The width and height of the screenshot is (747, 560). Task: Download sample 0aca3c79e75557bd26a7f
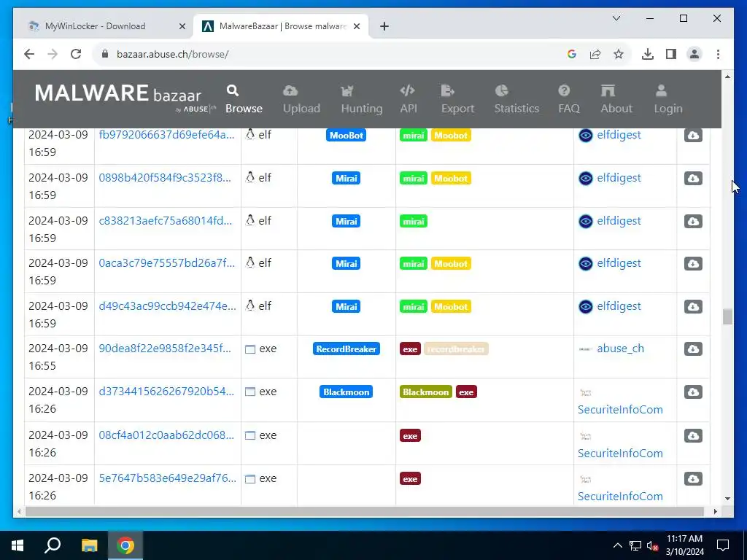[693, 263]
